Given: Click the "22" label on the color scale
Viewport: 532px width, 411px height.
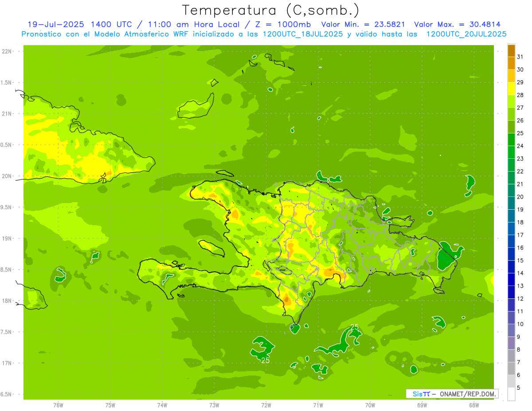Looking at the screenshot, I should coord(520,171).
